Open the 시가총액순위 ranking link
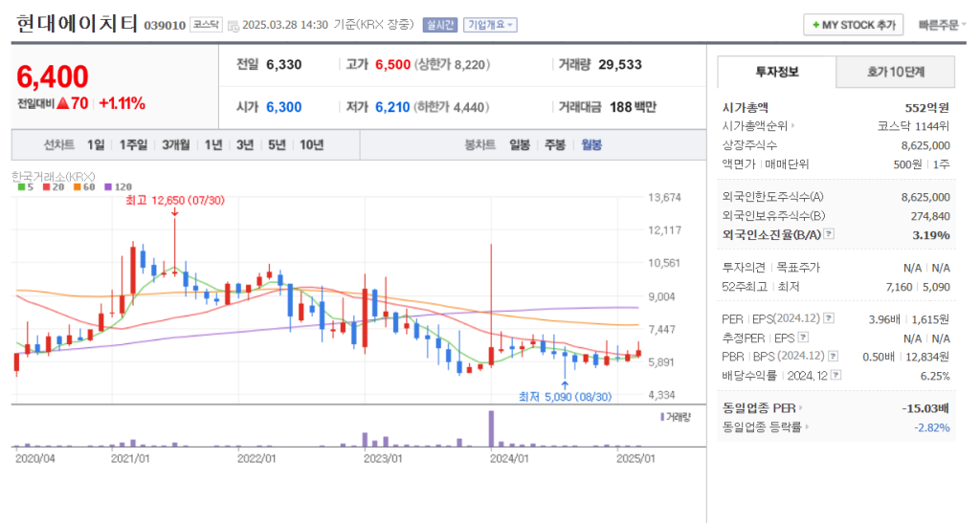 (758, 126)
